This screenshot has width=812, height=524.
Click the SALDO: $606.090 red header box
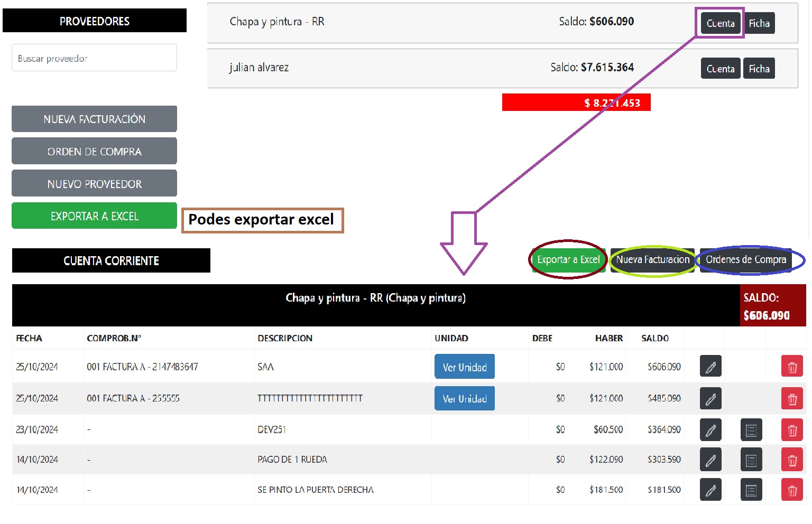pos(773,306)
